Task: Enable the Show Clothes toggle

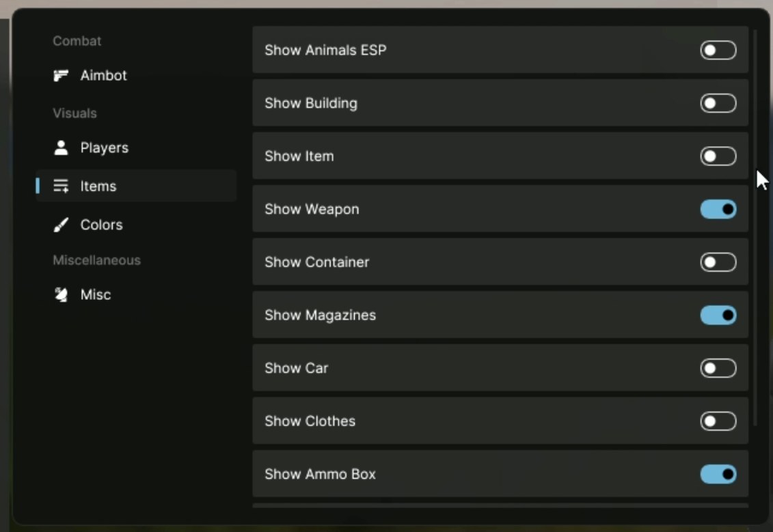Action: tap(718, 421)
